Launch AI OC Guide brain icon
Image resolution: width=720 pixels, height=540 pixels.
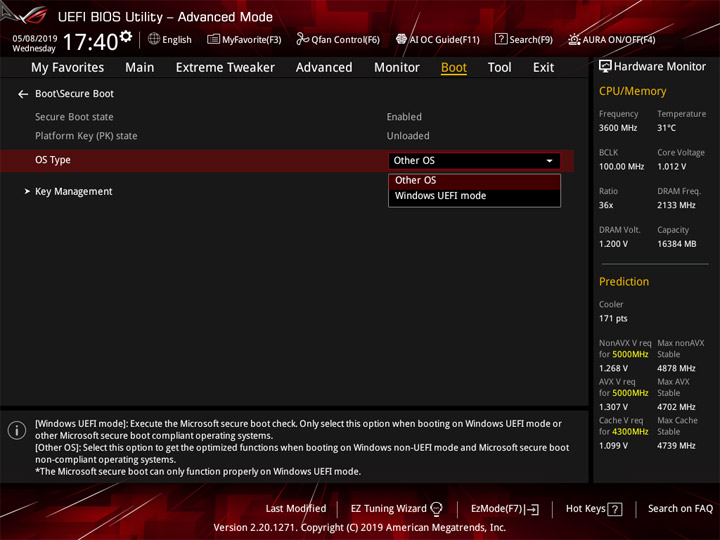coord(401,39)
